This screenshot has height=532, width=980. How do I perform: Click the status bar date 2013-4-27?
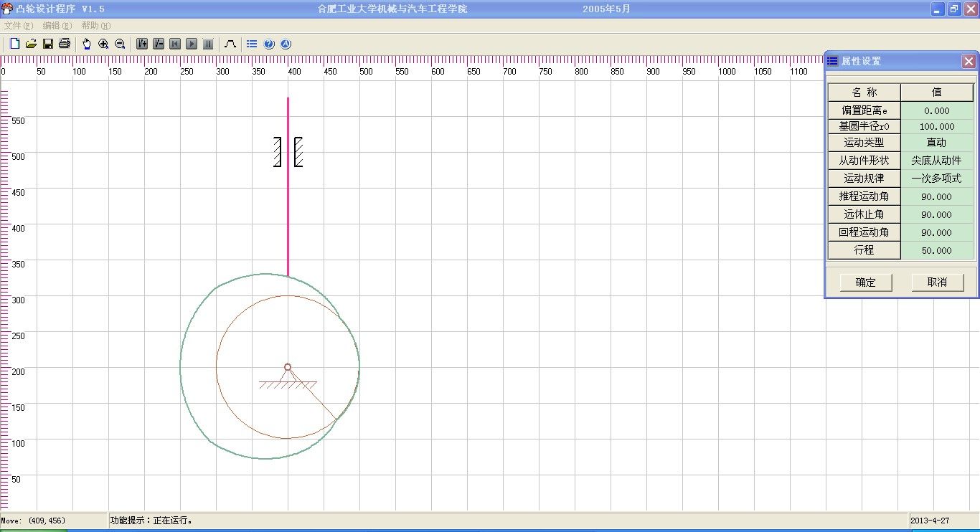930,521
